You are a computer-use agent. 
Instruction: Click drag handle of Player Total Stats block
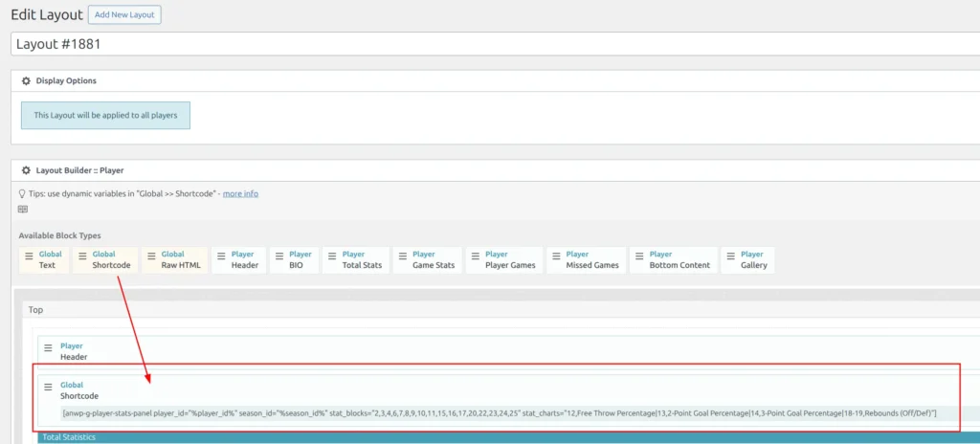click(x=332, y=256)
